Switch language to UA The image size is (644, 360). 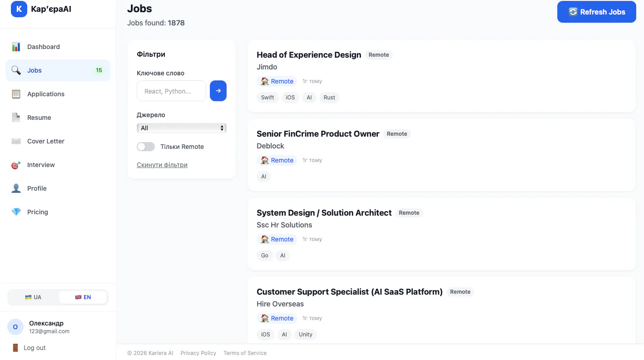(x=34, y=297)
